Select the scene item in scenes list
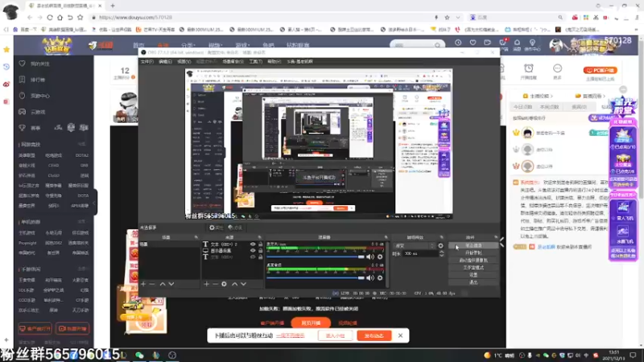Viewport: 644px width, 362px height. click(x=169, y=245)
